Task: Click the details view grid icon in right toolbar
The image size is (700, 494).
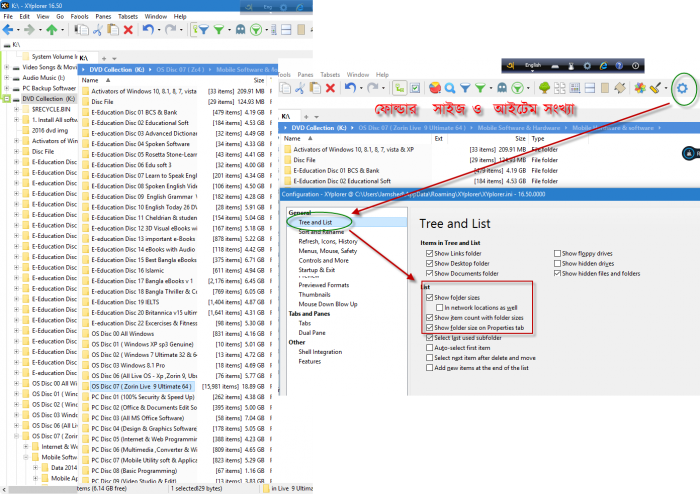Action: click(x=575, y=88)
